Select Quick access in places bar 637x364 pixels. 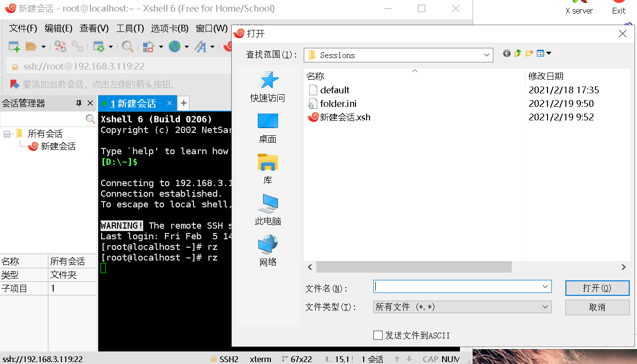click(x=267, y=87)
